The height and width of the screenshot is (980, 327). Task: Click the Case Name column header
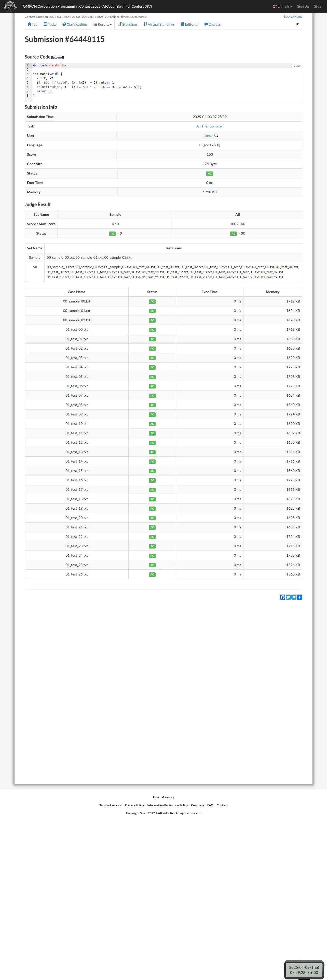76,292
